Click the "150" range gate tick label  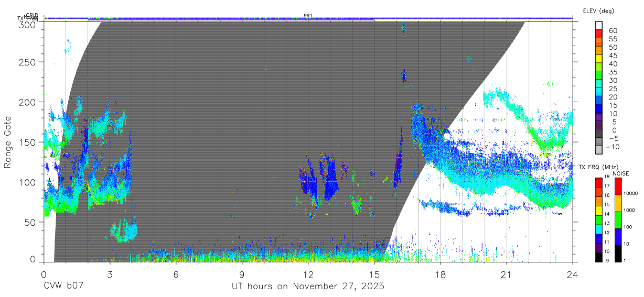coord(27,142)
